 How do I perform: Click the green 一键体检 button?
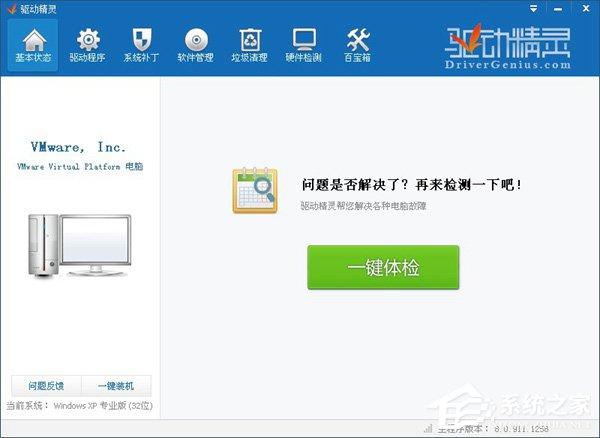(x=383, y=267)
